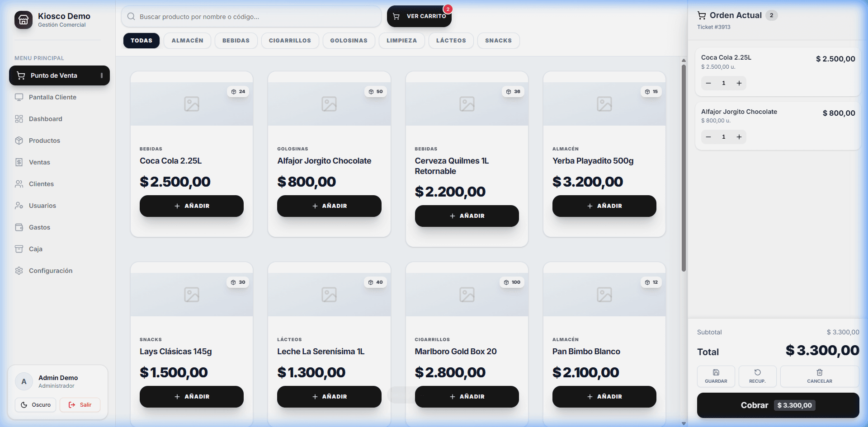Select the TODAS category filter
Viewport: 868px width, 427px height.
(141, 41)
